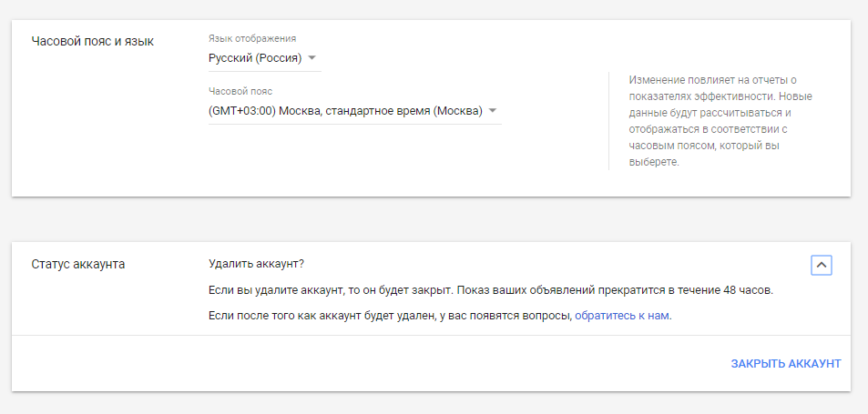
Task: Click the sentence about questions after deletion
Action: pyautogui.click(x=390, y=316)
